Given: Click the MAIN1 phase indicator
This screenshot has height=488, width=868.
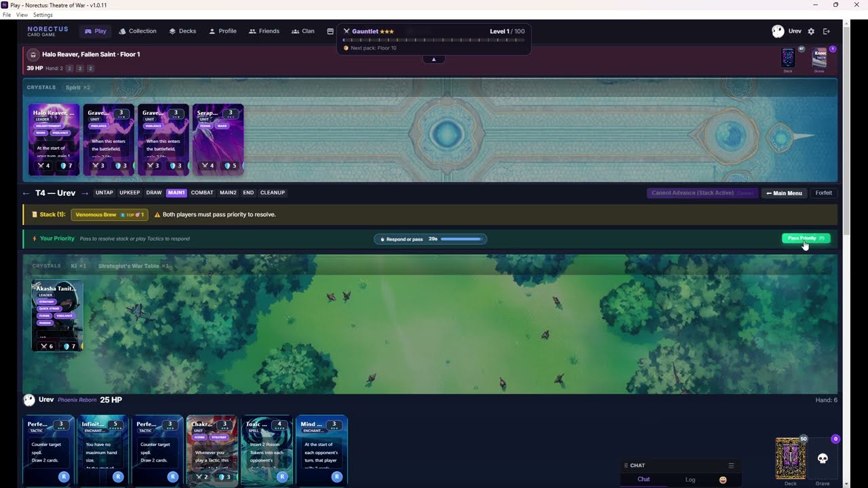Looking at the screenshot, I should [176, 192].
